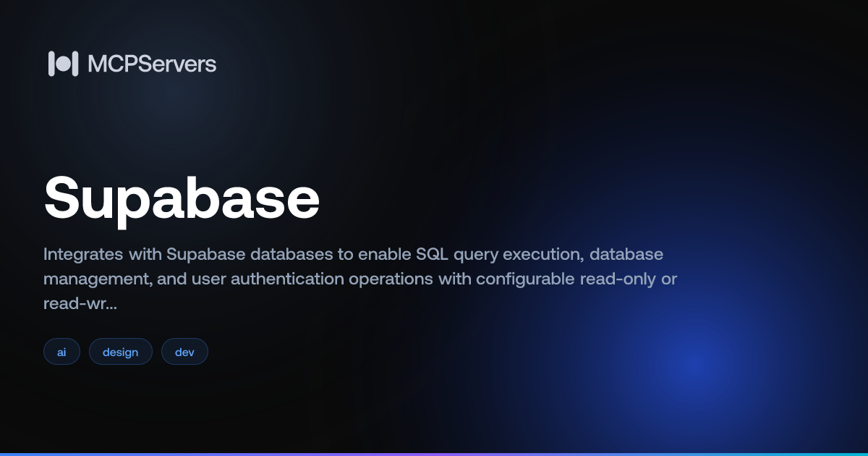Click the "SQL query execution" phrase
868x456 pixels.
pos(488,255)
